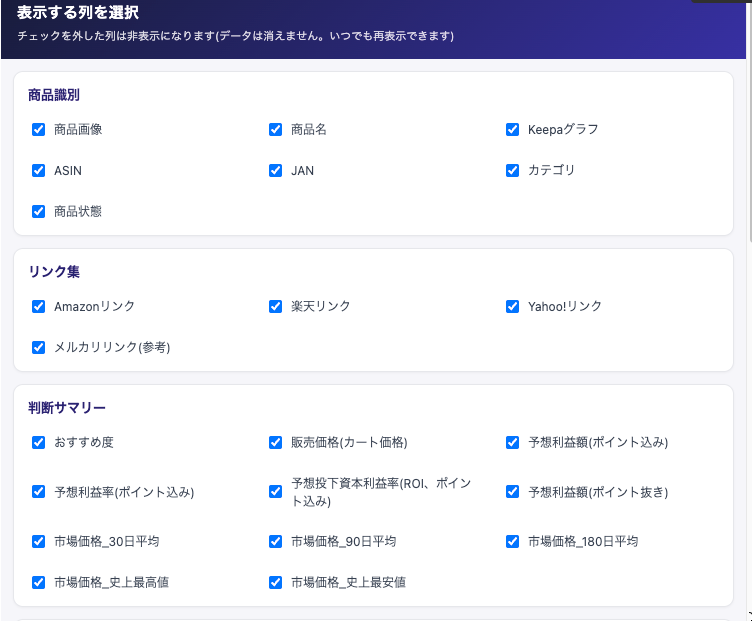Toggle the 予想投下資本利益率(ROI) checkbox
752x621 pixels.
[x=275, y=492]
